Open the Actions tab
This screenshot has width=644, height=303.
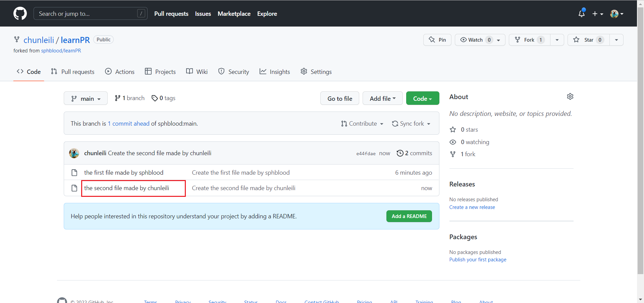pos(120,72)
